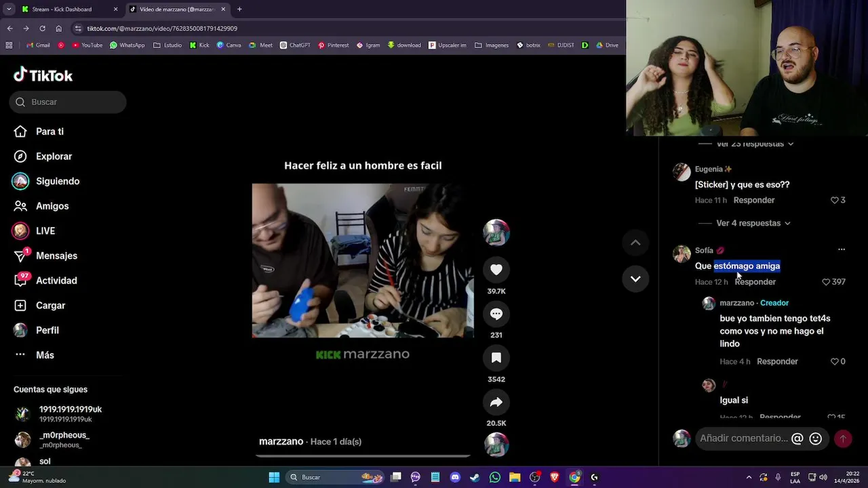Image resolution: width=868 pixels, height=488 pixels.
Task: Click the TikTok logo
Action: coord(43,75)
